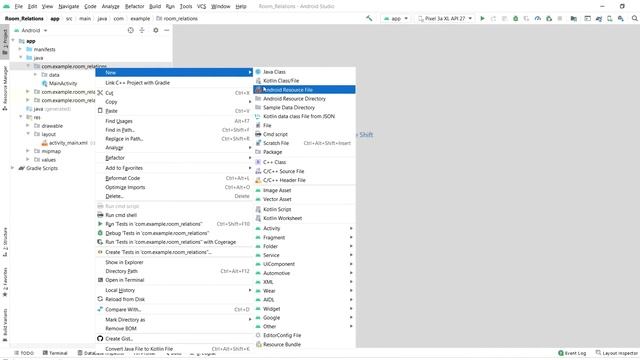
Task: Open Local History submenu
Action: (x=174, y=290)
